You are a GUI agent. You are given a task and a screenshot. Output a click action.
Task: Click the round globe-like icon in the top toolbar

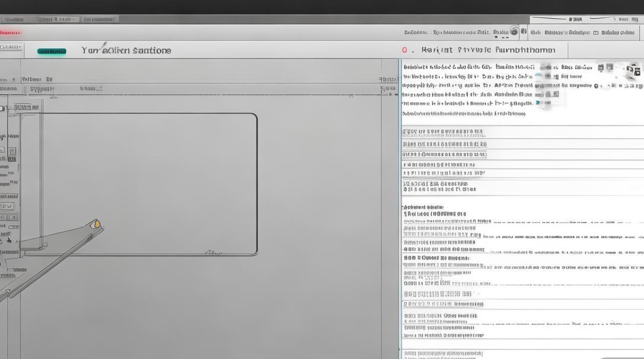(514, 32)
